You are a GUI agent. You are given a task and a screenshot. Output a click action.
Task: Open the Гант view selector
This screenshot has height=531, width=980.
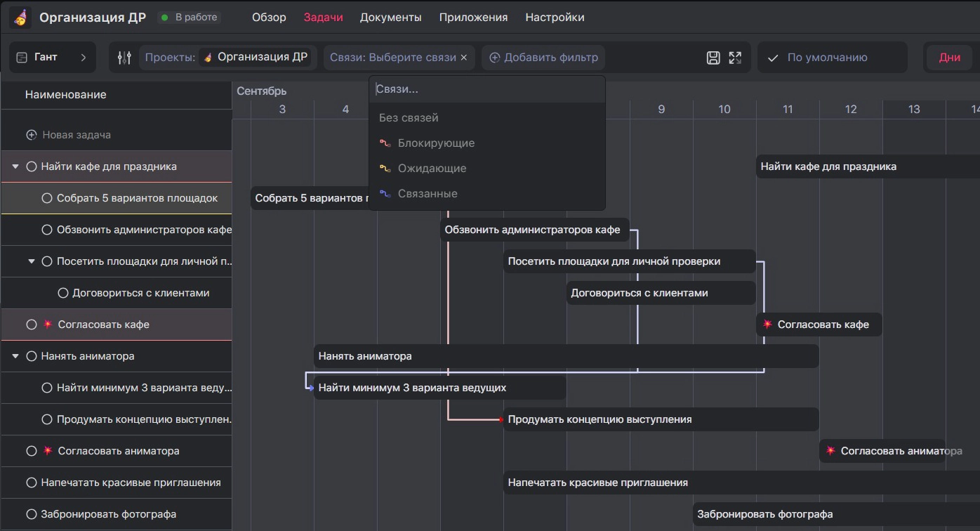[53, 58]
